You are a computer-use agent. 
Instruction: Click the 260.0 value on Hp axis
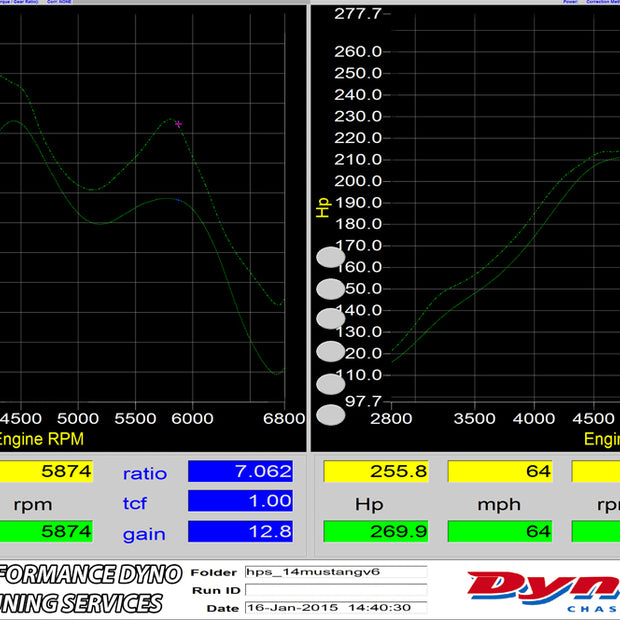(358, 52)
